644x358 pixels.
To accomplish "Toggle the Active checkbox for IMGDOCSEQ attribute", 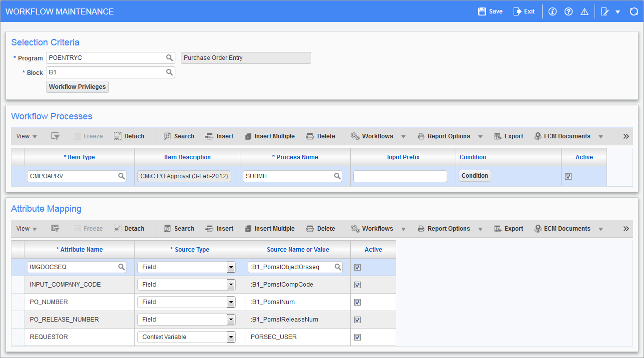I will pos(357,267).
